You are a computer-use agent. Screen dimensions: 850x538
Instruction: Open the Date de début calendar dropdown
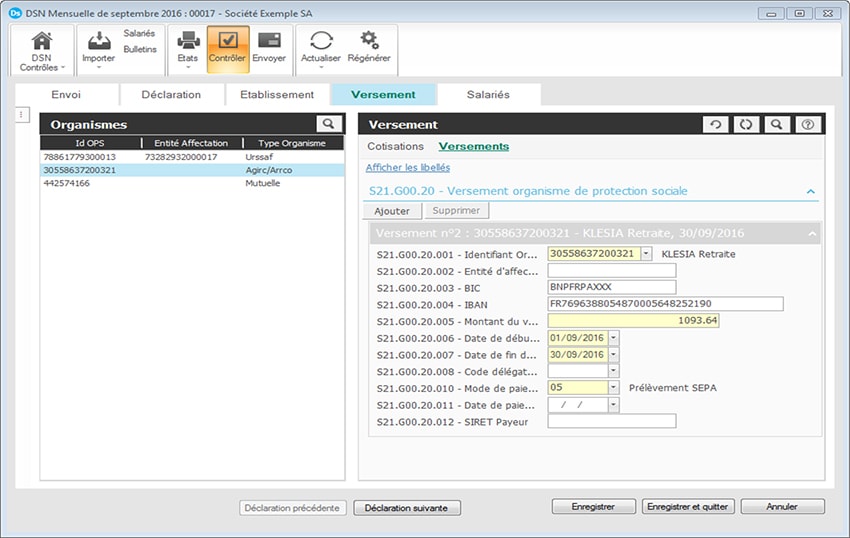pos(614,338)
